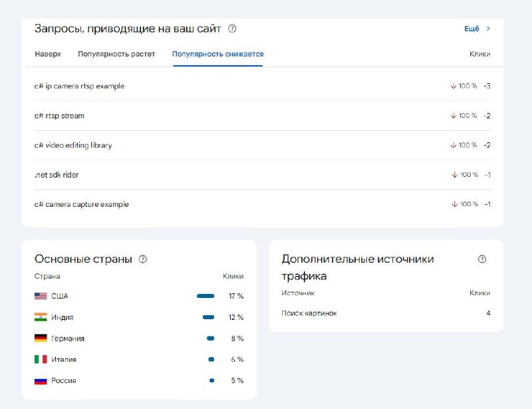The image size is (532, 409).
Task: Click the red decline arrow for 'c# rtsp stream'
Action: 454,116
